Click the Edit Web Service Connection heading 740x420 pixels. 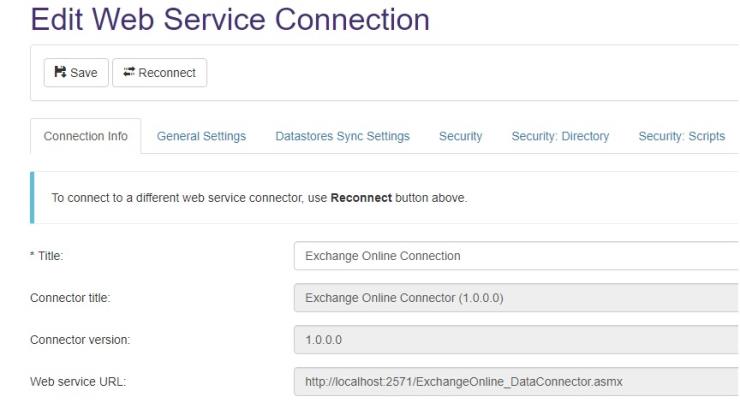coord(231,19)
